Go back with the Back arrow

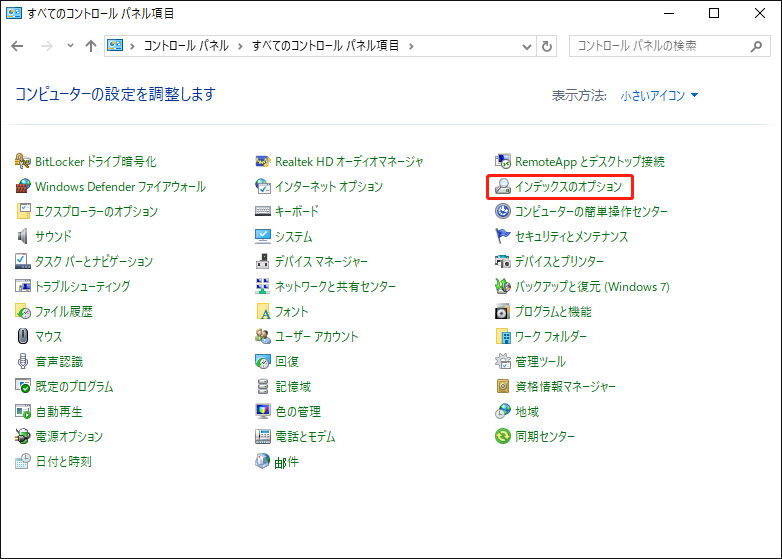coord(17,46)
